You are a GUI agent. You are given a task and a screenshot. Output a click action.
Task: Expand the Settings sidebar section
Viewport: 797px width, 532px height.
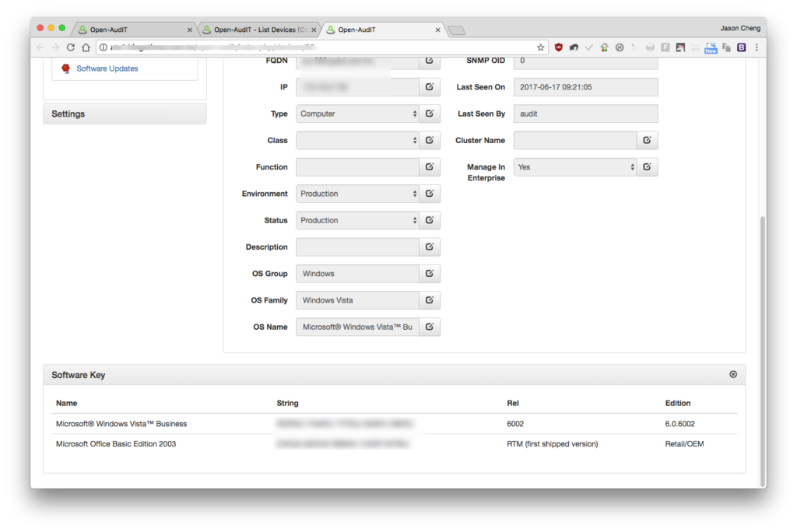(125, 114)
